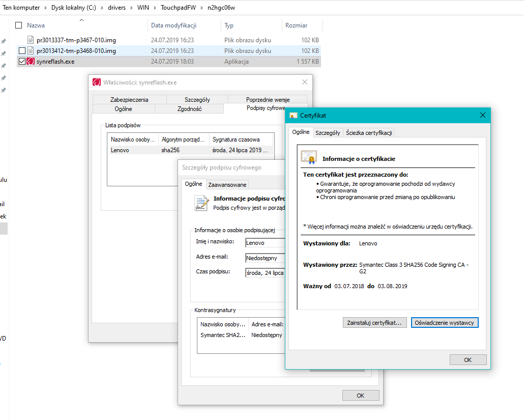Click the sha256 algorithm cell
This screenshot has height=420, width=524.
tap(170, 150)
